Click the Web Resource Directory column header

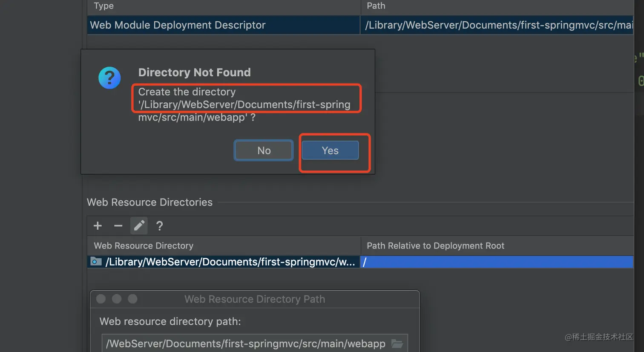click(x=224, y=246)
